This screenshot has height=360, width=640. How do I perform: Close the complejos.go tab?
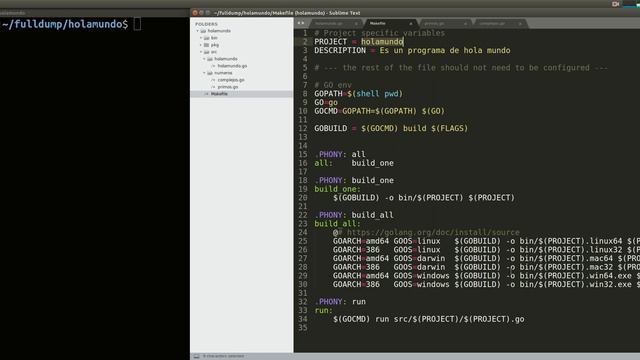tap(520, 24)
